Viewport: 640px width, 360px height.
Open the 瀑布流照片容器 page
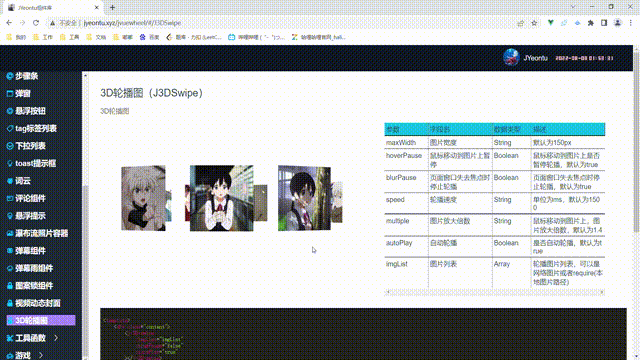click(x=41, y=233)
